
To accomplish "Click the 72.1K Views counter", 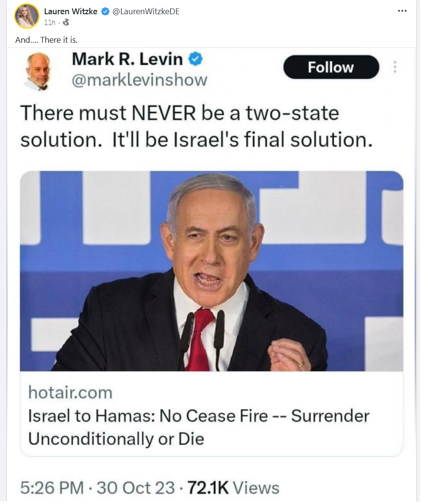I will coord(233,488).
